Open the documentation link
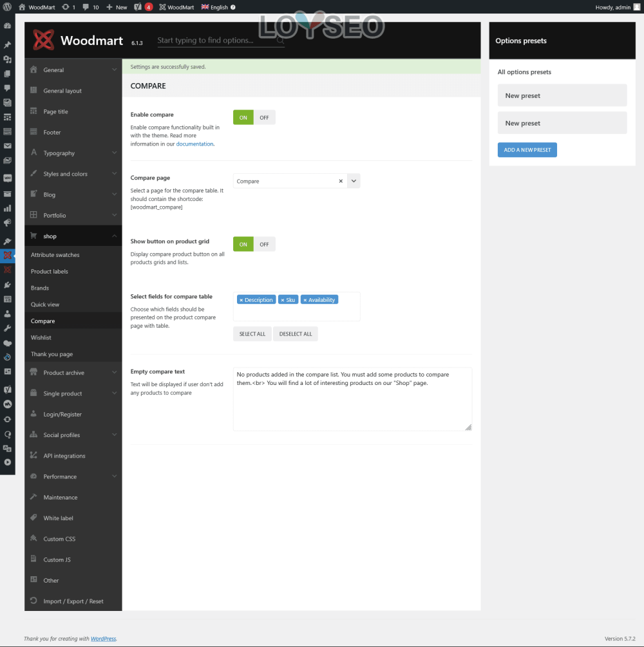 195,144
